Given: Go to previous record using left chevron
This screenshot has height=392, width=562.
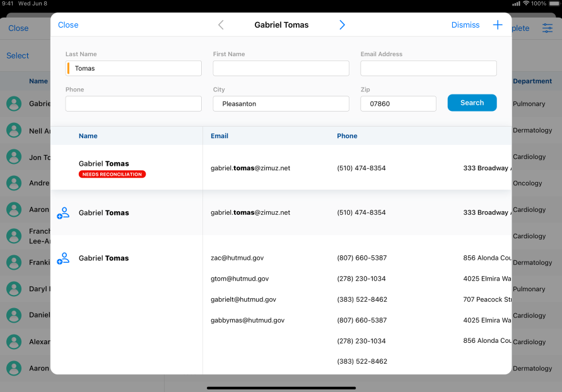Looking at the screenshot, I should [x=221, y=25].
